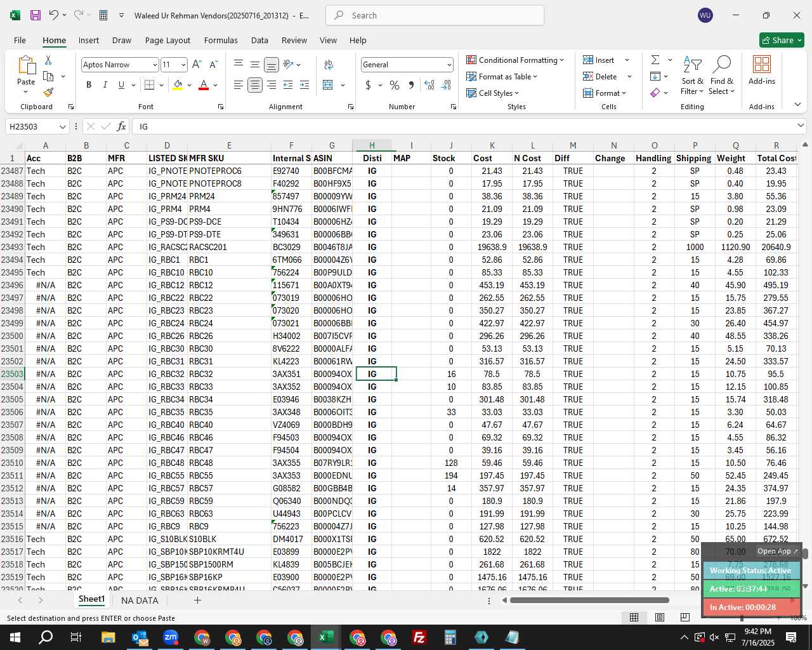Open the Insert ribbon tab
This screenshot has height=650, width=812.
coord(89,40)
